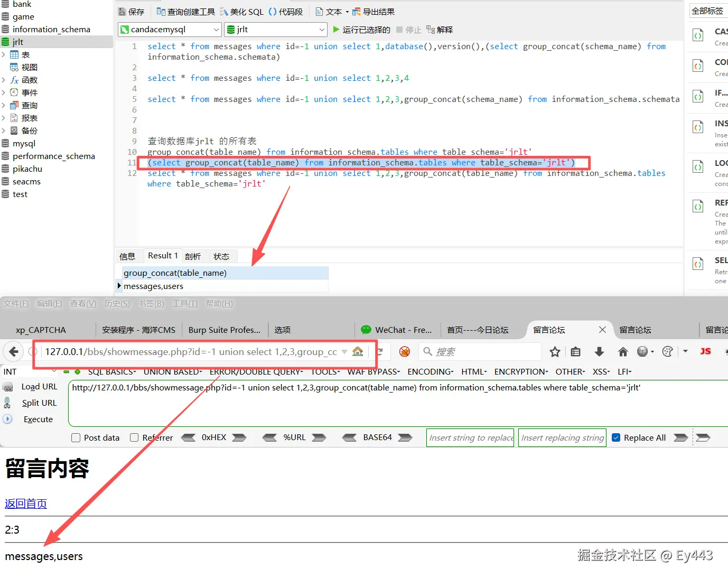Open HackBar SQL BASICS menu
This screenshot has height=578, width=728.
point(112,372)
